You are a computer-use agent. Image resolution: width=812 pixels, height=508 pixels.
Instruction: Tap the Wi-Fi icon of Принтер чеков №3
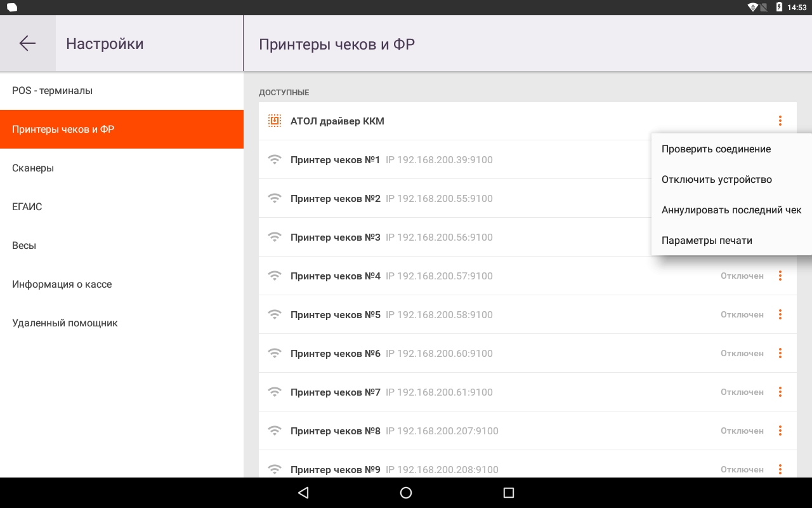(275, 237)
